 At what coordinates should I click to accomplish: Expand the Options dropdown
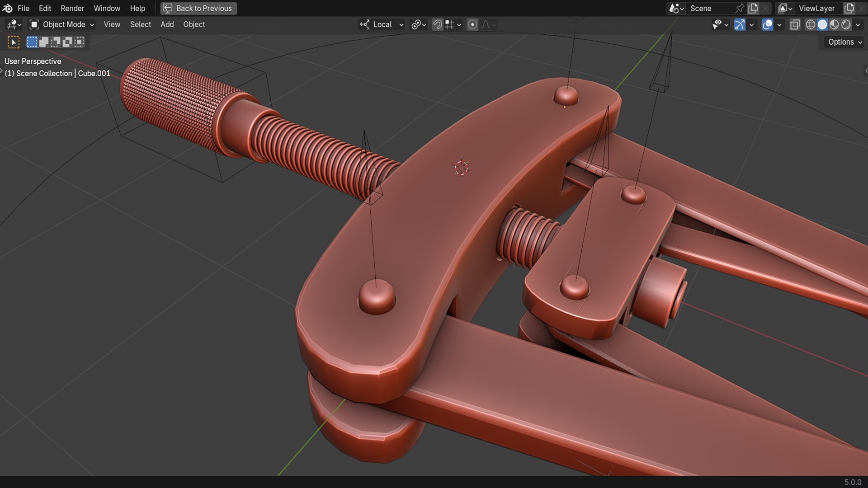click(x=844, y=42)
